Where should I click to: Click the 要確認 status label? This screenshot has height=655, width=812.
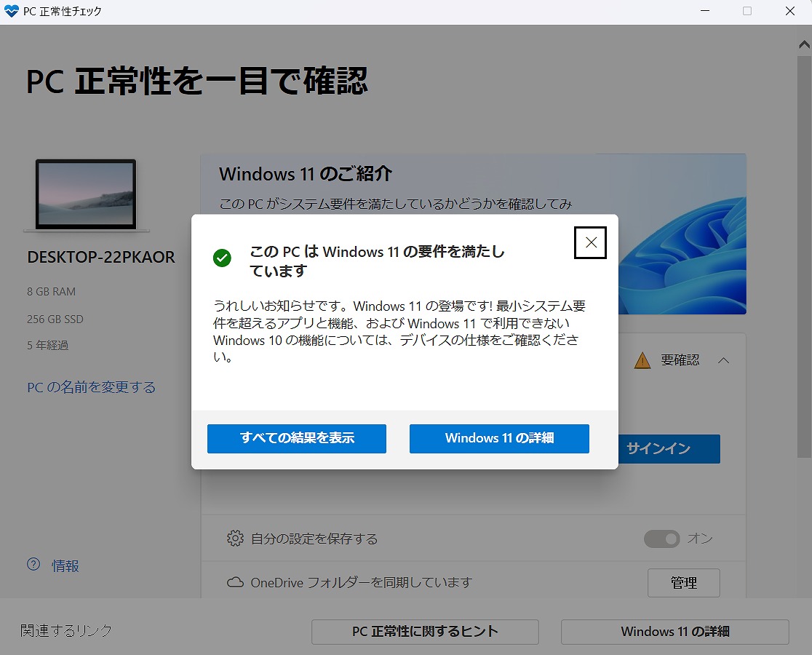(680, 360)
